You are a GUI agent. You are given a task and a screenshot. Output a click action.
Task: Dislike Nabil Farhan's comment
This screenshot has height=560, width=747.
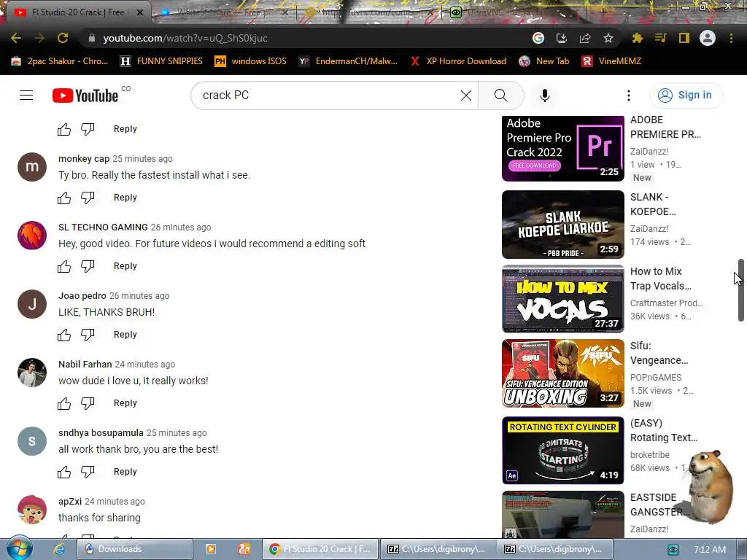(x=88, y=403)
